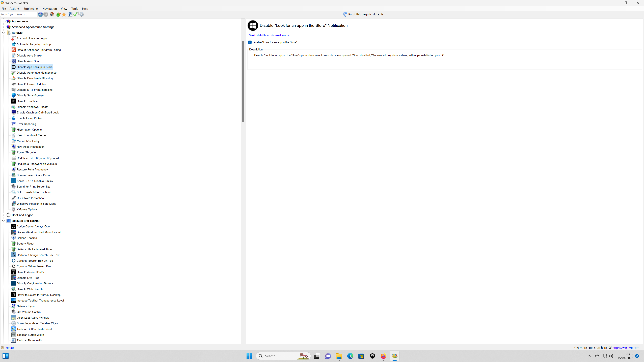Open the View menu
This screenshot has height=362, width=644.
coord(64,9)
